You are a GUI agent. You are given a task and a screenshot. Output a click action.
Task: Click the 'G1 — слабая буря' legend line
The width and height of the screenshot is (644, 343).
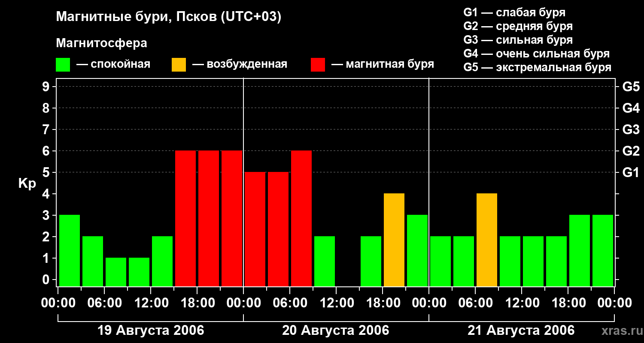point(514,12)
